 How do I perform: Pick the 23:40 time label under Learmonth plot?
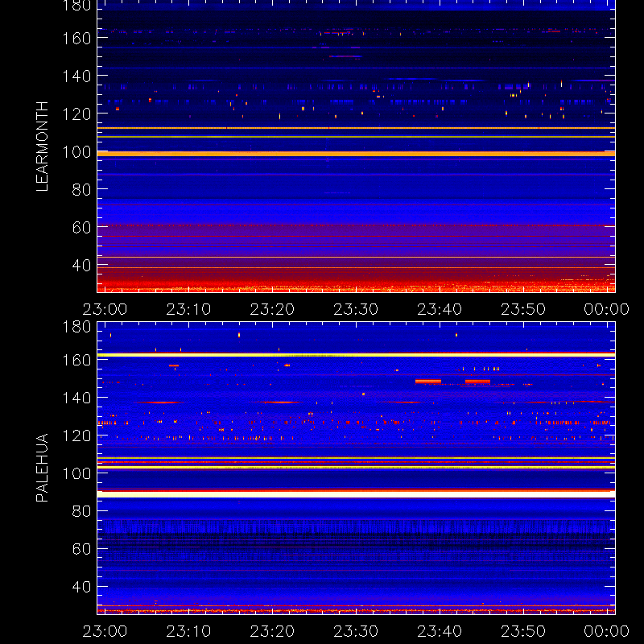[x=440, y=309]
